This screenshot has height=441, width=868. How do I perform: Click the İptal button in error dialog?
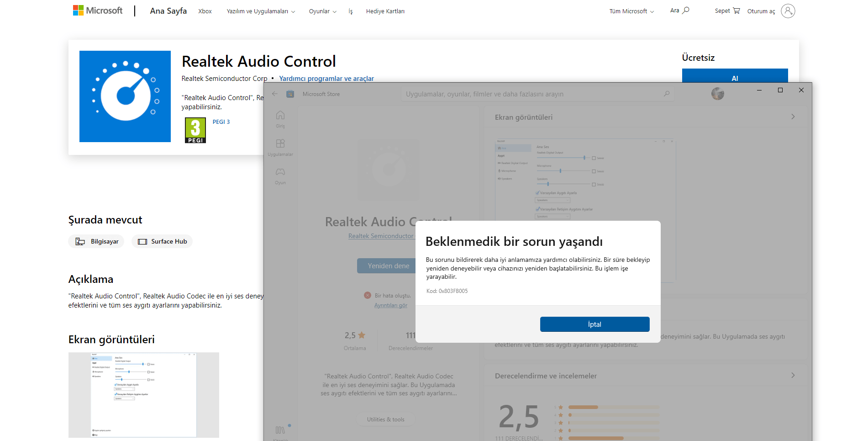pyautogui.click(x=594, y=324)
